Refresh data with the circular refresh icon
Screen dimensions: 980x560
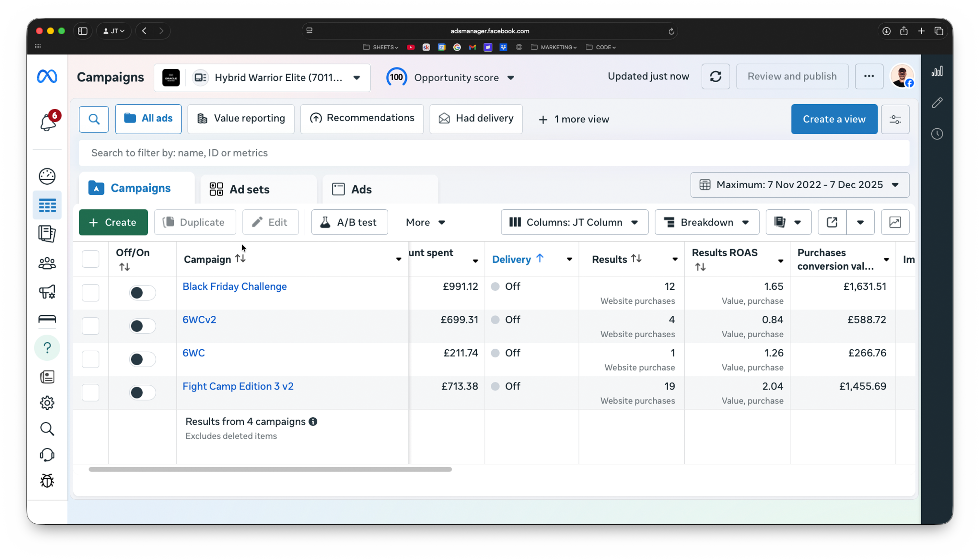(x=715, y=76)
